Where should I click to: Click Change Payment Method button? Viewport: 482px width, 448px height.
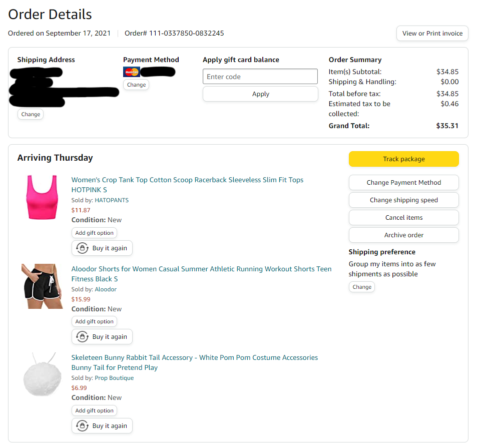(403, 183)
